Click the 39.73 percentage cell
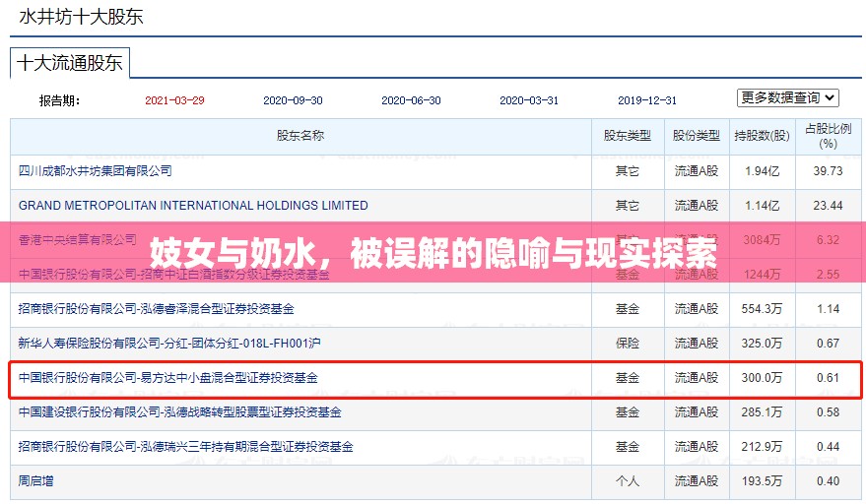 pyautogui.click(x=828, y=171)
